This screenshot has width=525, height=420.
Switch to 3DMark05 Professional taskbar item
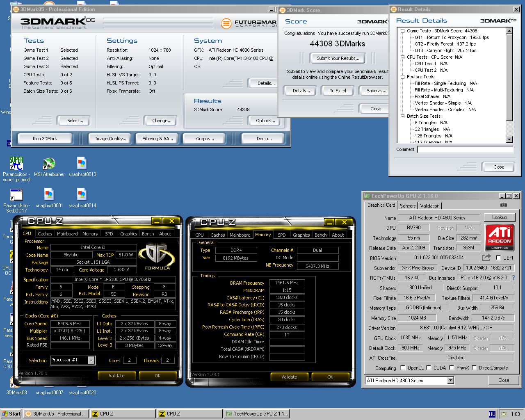tap(56, 414)
